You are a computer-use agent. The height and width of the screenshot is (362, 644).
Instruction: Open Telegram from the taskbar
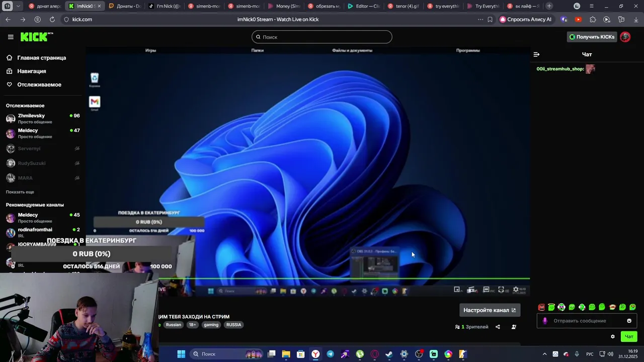(330, 354)
